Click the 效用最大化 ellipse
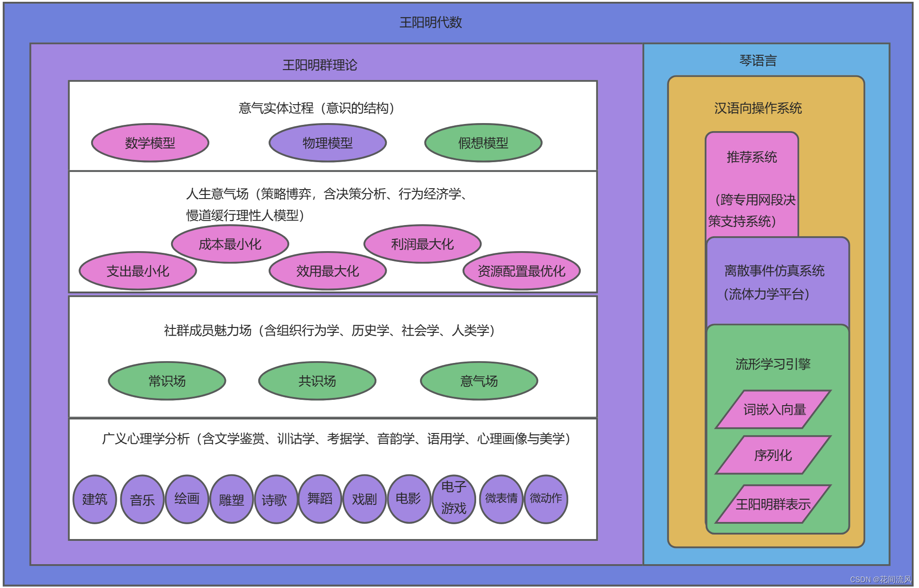 coord(327,271)
